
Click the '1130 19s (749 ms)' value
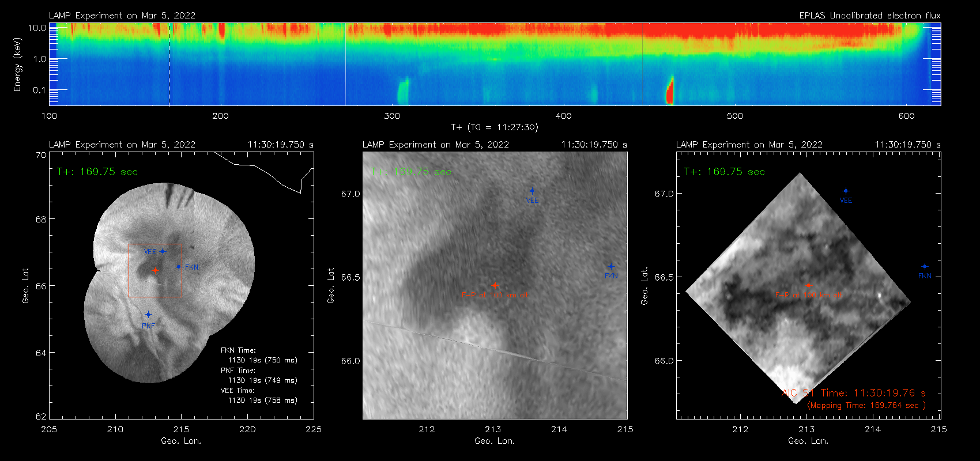click(263, 380)
